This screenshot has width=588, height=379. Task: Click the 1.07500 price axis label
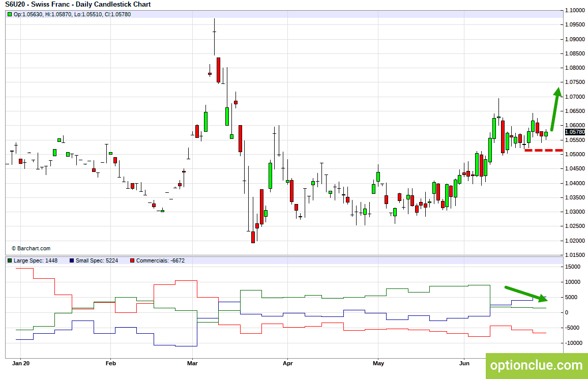(575, 82)
